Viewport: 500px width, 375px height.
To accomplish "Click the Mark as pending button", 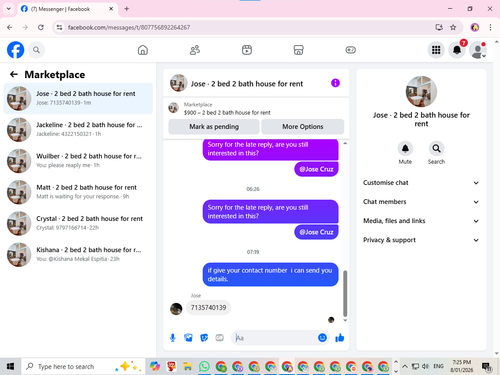I will pyautogui.click(x=214, y=127).
